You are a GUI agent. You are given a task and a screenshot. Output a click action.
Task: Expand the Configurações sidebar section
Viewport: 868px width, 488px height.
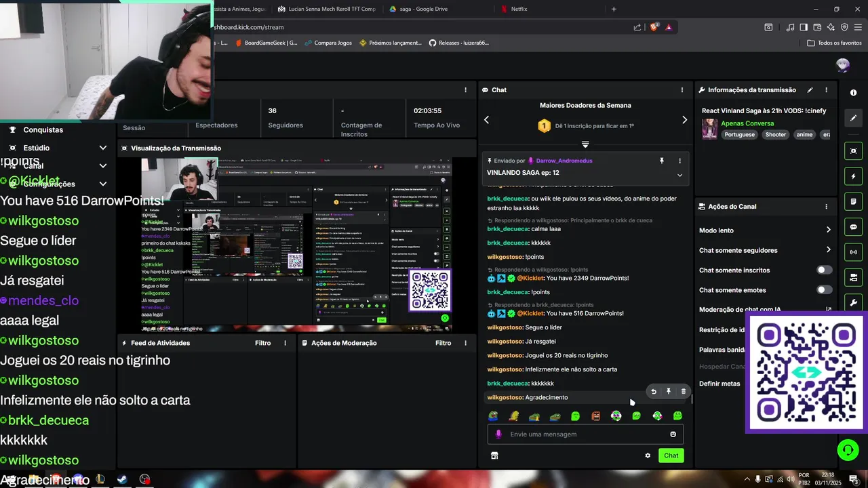click(x=102, y=184)
